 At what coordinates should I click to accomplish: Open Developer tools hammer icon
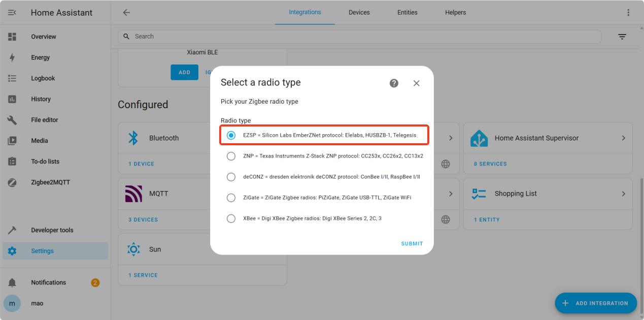[x=12, y=230]
